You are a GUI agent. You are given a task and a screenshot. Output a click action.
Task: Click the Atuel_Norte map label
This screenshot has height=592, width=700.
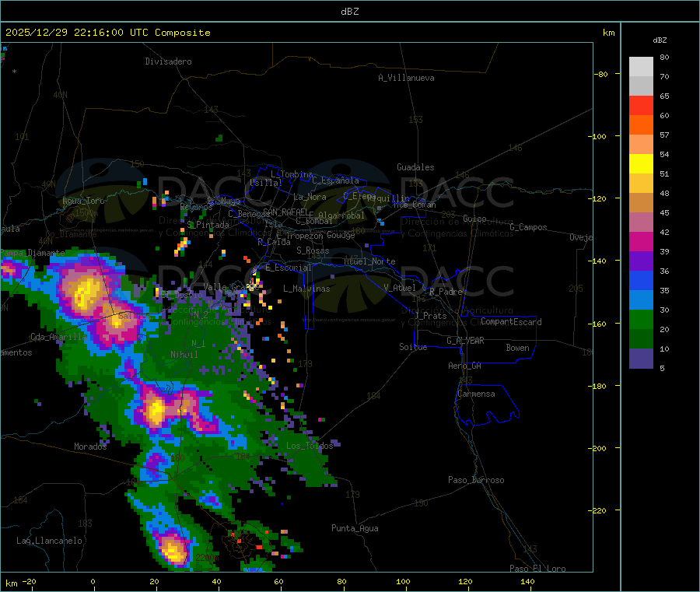pyautogui.click(x=369, y=261)
